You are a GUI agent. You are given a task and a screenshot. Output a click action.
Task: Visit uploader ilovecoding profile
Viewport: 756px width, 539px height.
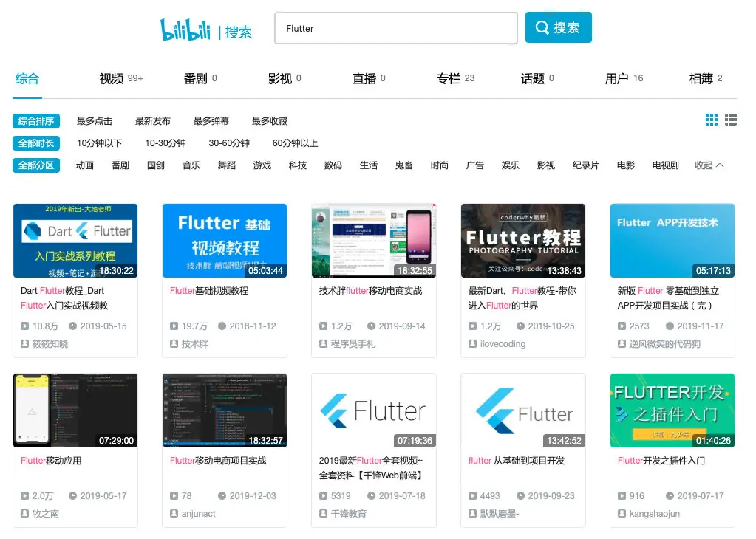497,344
